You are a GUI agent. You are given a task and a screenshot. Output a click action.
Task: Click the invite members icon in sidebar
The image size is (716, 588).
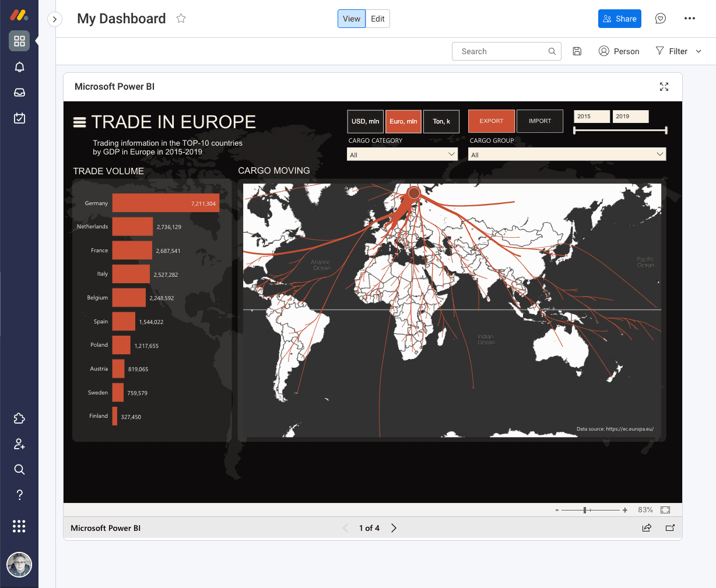pyautogui.click(x=19, y=443)
